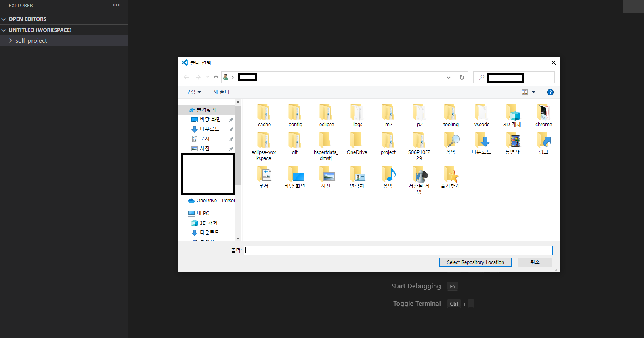Open Explorer more actions ellipsis in VS Code
Image resolution: width=644 pixels, height=338 pixels.
pyautogui.click(x=116, y=5)
